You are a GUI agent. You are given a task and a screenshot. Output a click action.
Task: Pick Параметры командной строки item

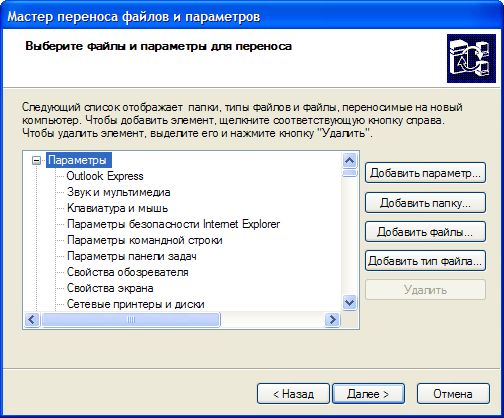tap(145, 240)
